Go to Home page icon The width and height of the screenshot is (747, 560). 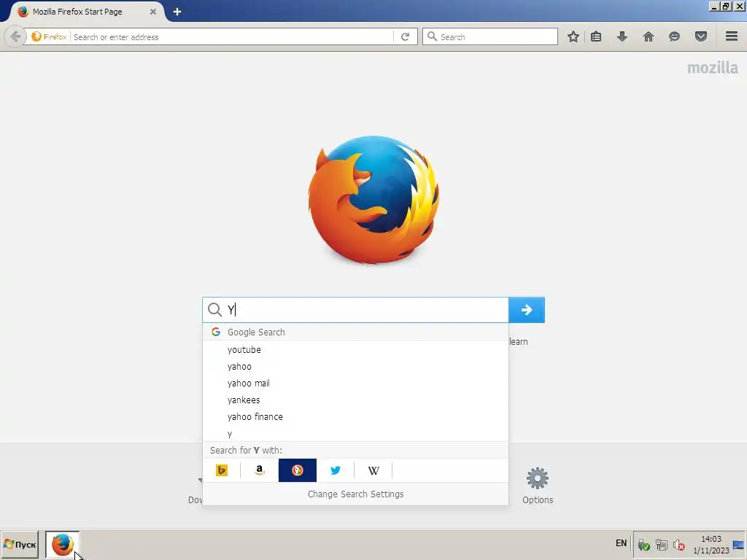pos(649,36)
